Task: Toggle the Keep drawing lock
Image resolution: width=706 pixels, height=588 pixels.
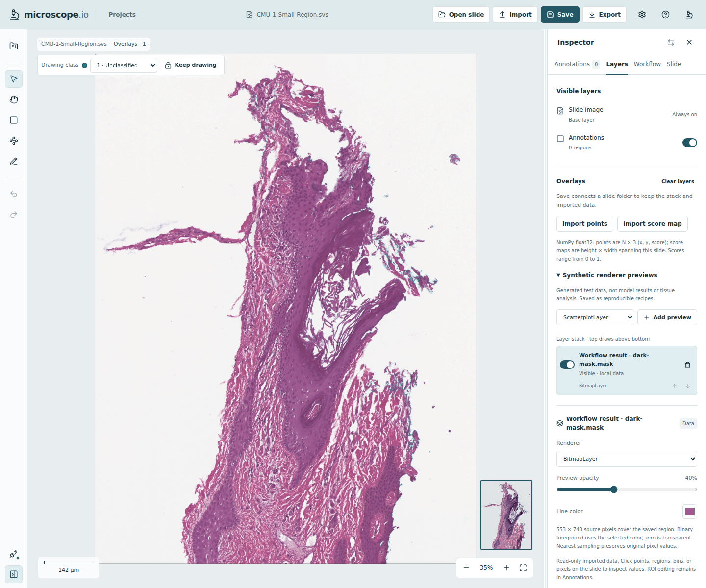Action: click(191, 65)
